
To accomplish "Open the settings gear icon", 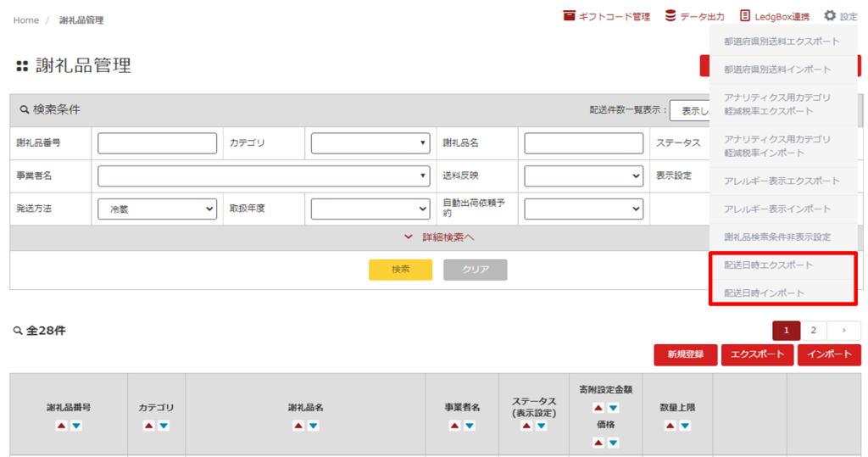I will [x=830, y=16].
